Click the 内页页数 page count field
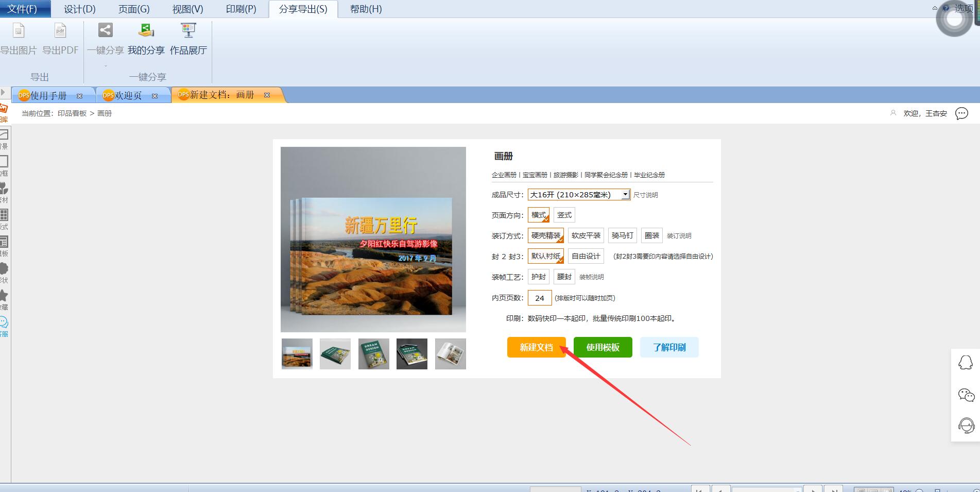Screen dimensions: 980x492 (540, 298)
